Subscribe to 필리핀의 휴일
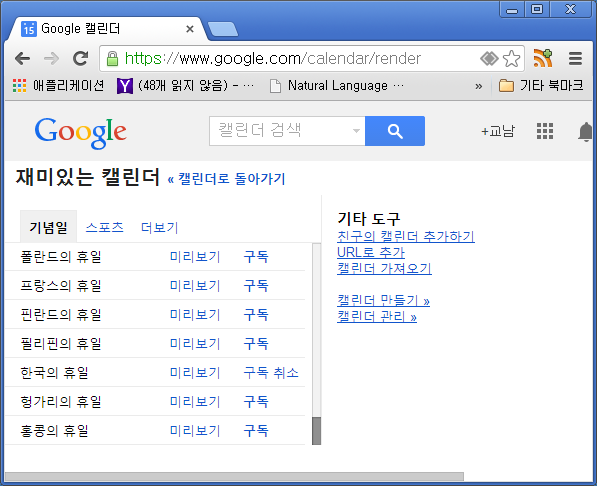This screenshot has height=486, width=597. coord(256,343)
